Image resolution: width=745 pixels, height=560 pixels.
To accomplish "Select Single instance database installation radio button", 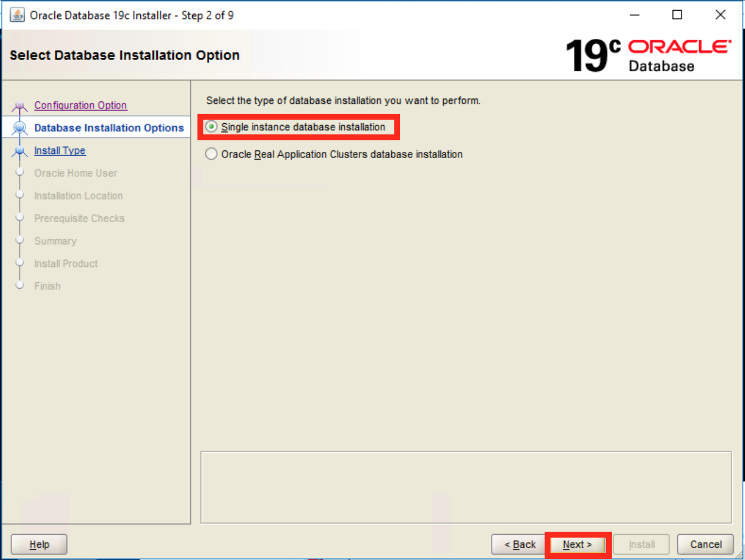I will (211, 127).
